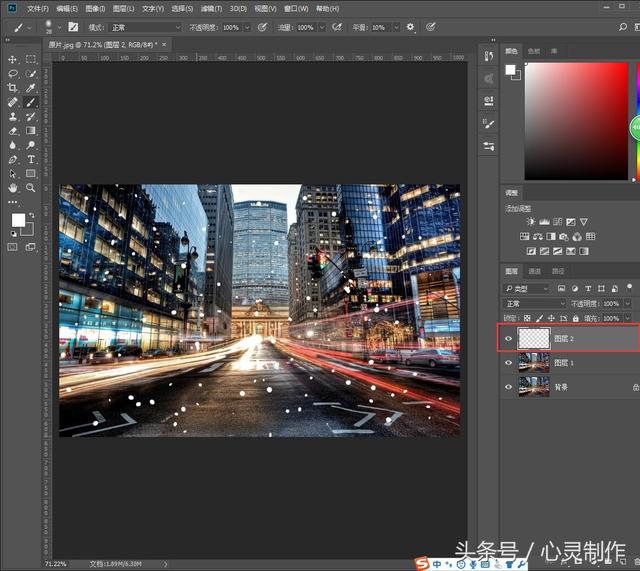Open the brush 模式 blend mode dropdown
Screen dimensions: 640x571
145,27
